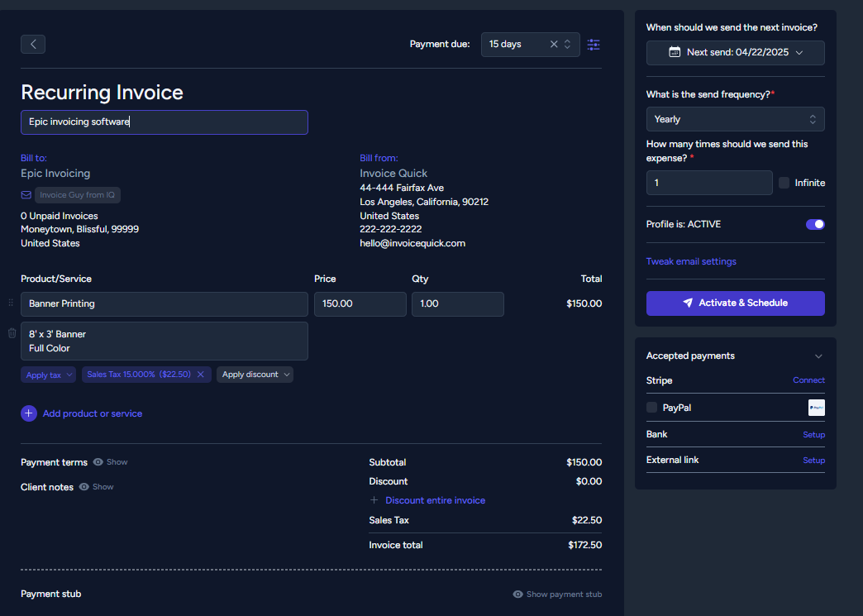
Task: Click Add product or service link
Action: pos(93,413)
